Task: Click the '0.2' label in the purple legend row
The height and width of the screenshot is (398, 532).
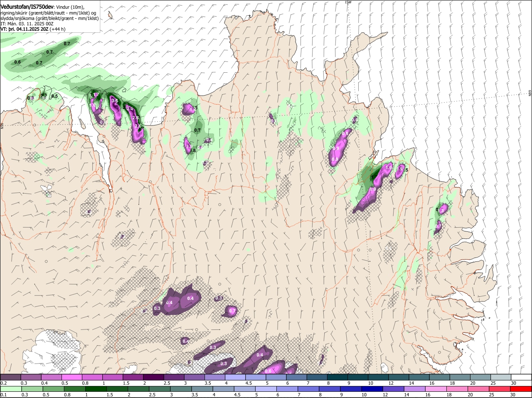Action: 3,383
